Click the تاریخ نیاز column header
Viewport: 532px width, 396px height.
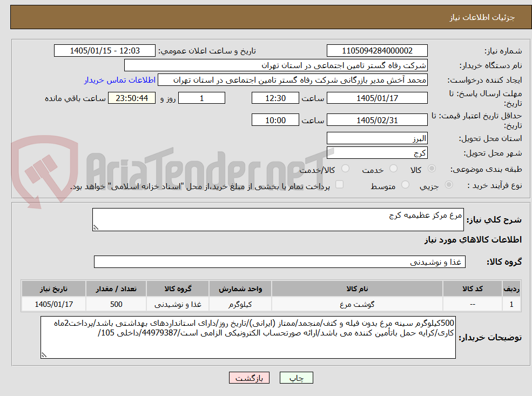click(x=53, y=289)
